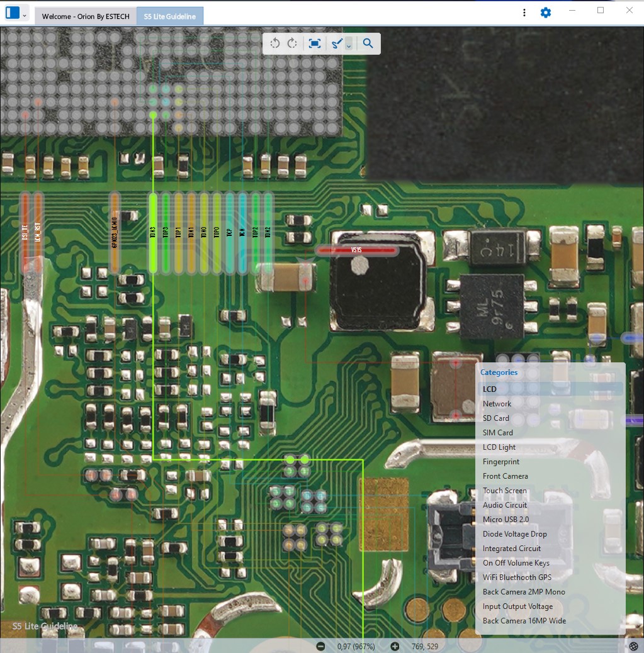Expand the pen tool dropdown arrow

click(349, 45)
